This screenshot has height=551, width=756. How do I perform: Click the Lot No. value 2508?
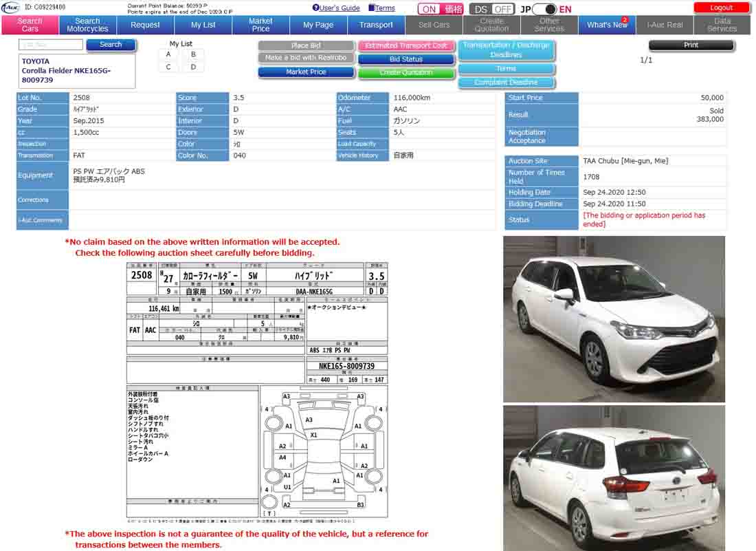coord(82,98)
